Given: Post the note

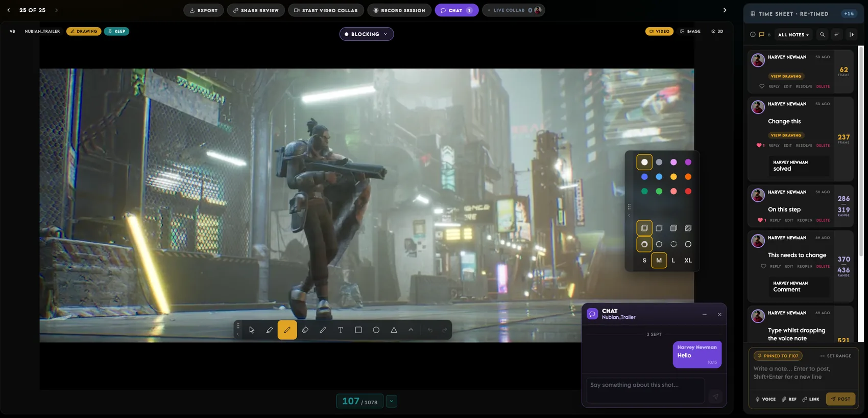Looking at the screenshot, I should (840, 399).
